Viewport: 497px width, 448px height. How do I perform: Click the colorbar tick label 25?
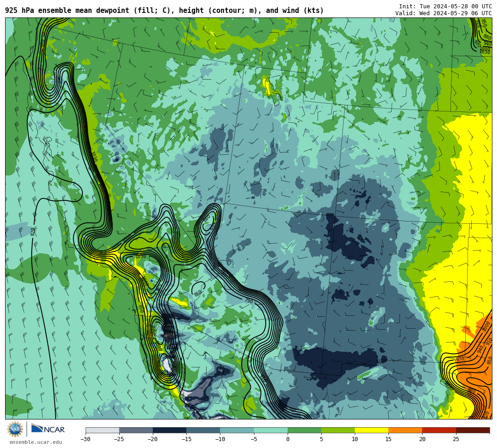(456, 439)
